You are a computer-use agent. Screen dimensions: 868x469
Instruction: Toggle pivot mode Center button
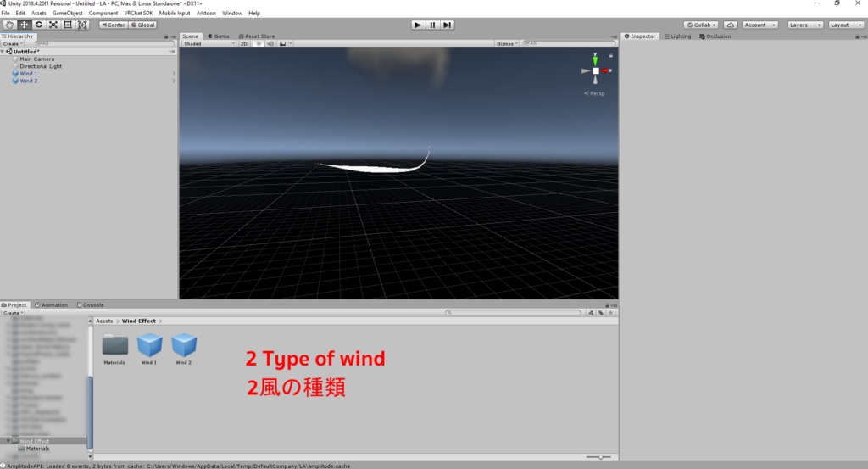114,25
